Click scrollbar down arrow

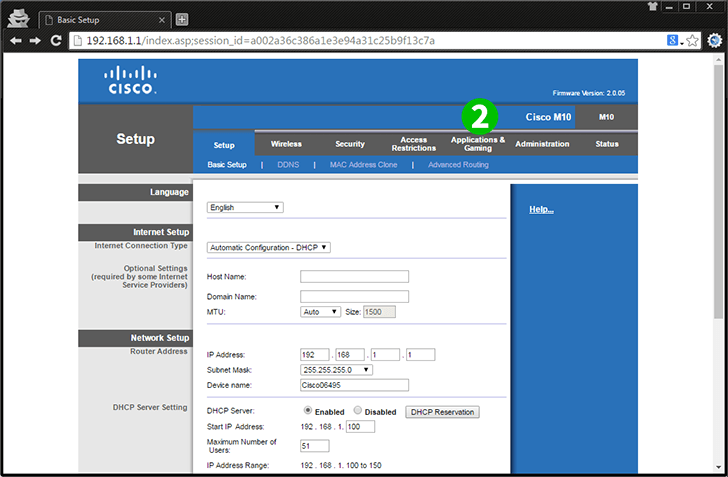pyautogui.click(x=719, y=467)
